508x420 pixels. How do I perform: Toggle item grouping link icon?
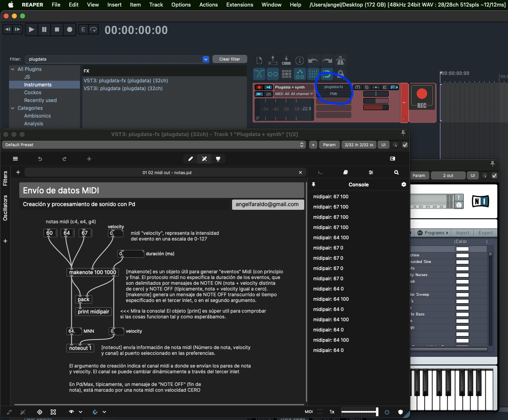[x=273, y=74]
